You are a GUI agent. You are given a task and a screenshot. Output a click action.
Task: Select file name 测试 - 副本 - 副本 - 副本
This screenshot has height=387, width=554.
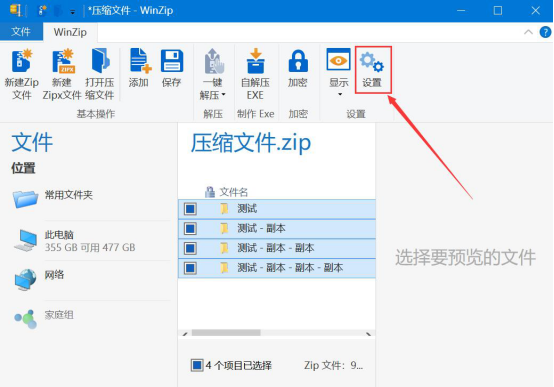290,268
